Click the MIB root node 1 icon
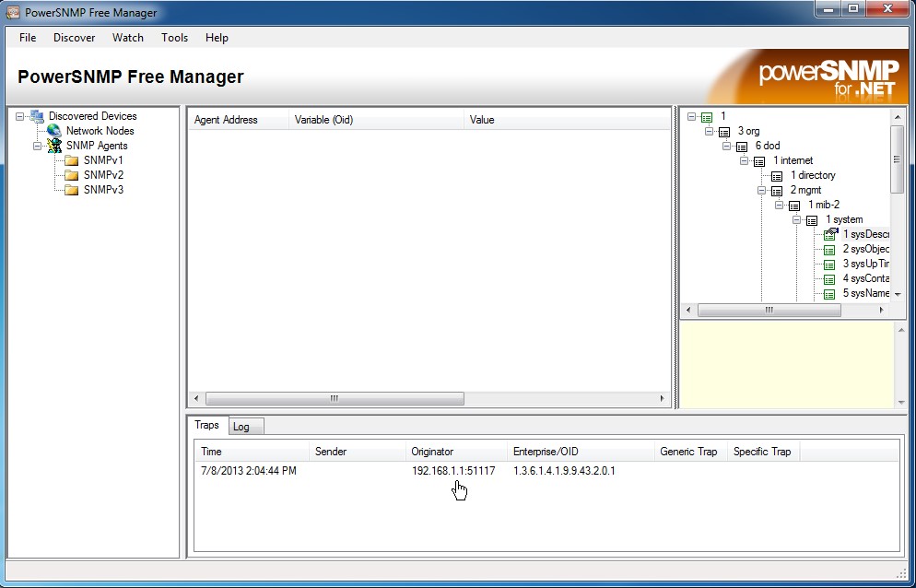916x588 pixels. tap(706, 117)
